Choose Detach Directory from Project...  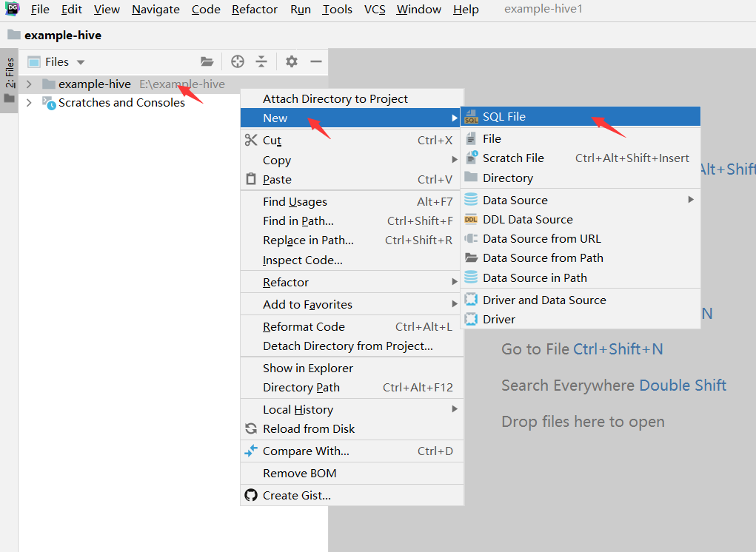point(352,346)
